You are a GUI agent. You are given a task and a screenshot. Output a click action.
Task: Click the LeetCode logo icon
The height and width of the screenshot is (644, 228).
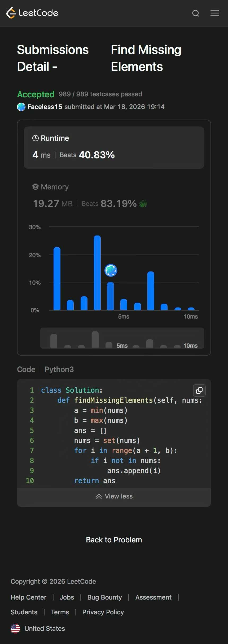click(11, 13)
